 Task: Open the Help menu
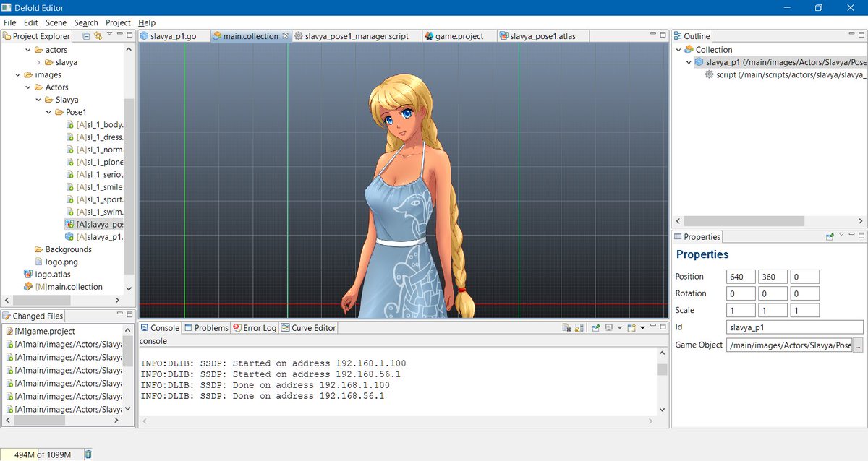pyautogui.click(x=147, y=23)
